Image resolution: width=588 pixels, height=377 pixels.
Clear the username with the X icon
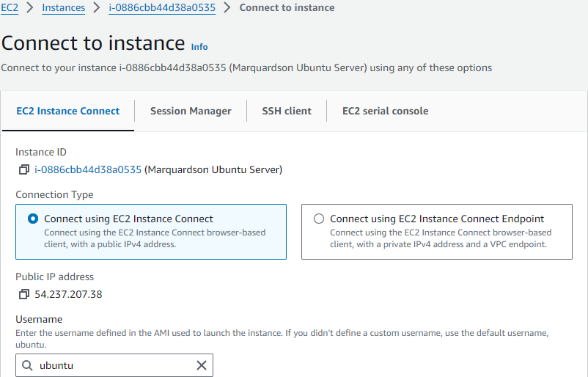pyautogui.click(x=202, y=365)
